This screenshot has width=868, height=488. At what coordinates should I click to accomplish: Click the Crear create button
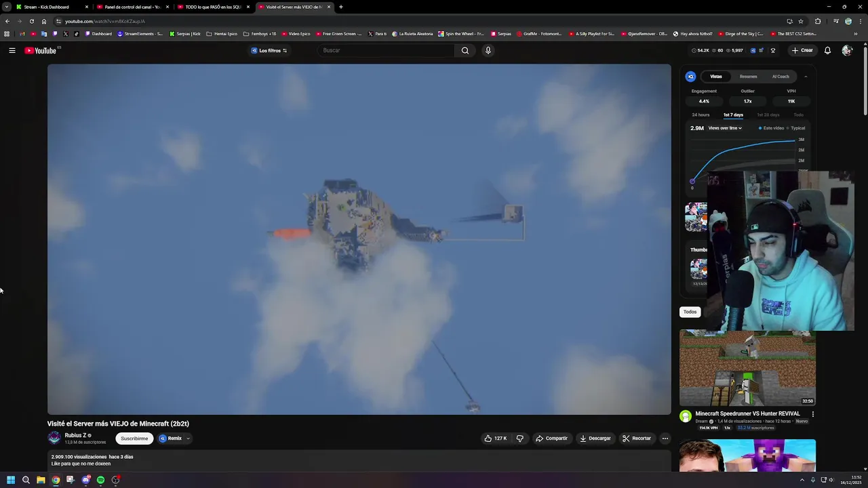[x=802, y=50]
